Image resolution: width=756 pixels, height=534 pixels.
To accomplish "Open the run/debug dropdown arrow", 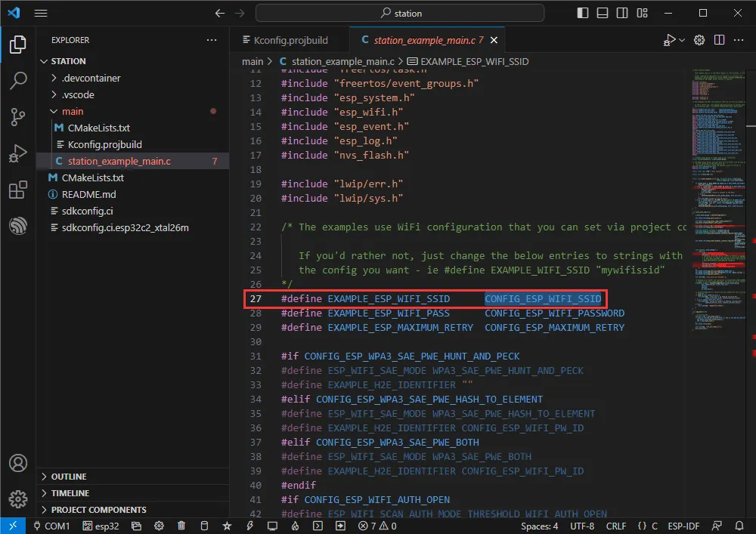I will (682, 40).
